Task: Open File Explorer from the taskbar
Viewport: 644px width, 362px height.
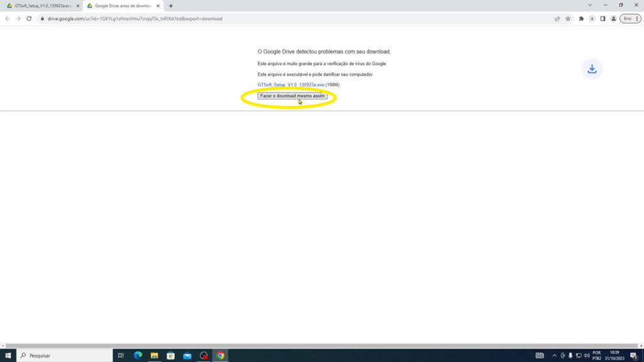Action: [155, 356]
